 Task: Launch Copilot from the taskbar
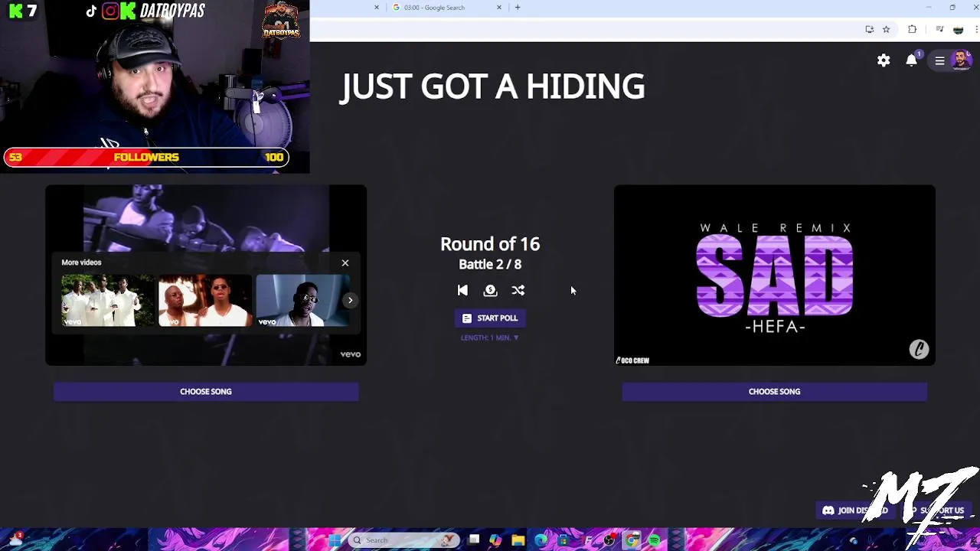click(x=495, y=540)
